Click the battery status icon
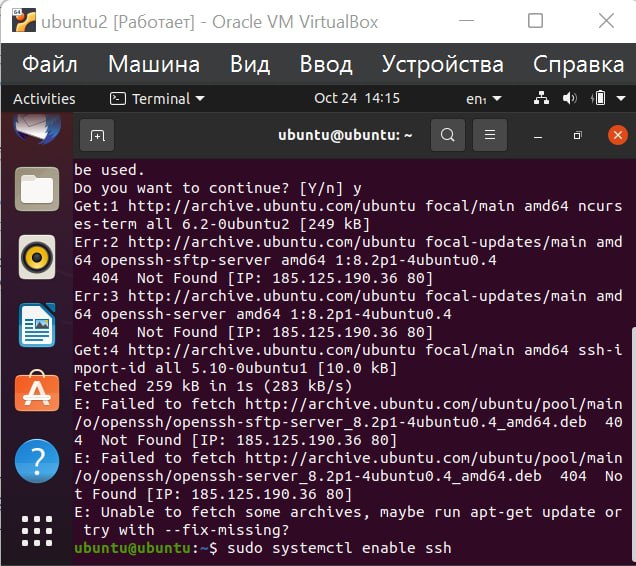The height and width of the screenshot is (566, 636). click(599, 98)
